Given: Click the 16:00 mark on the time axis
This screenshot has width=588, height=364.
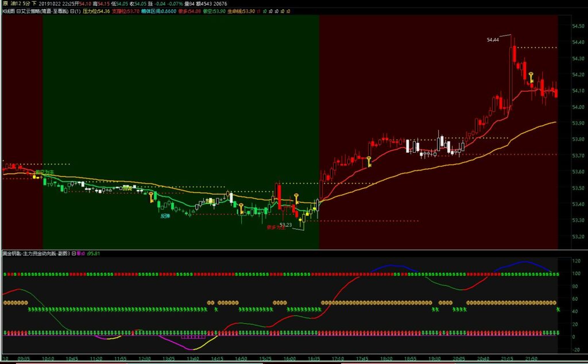Looking at the screenshot, I should tap(290, 358).
